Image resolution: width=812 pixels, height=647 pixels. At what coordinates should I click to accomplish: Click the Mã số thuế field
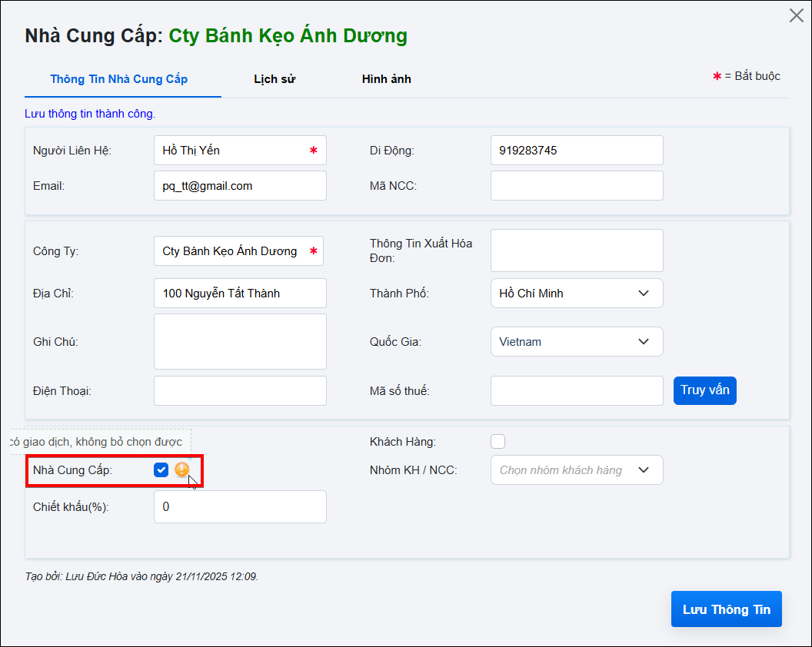coord(577,391)
